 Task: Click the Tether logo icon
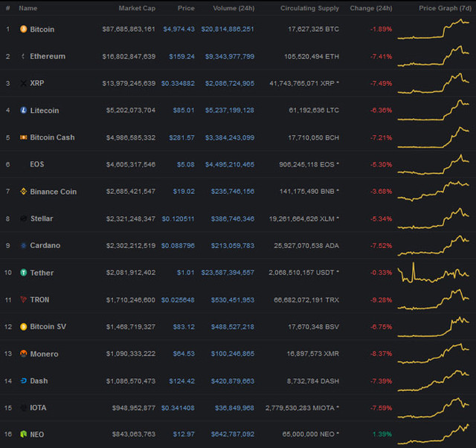click(23, 273)
